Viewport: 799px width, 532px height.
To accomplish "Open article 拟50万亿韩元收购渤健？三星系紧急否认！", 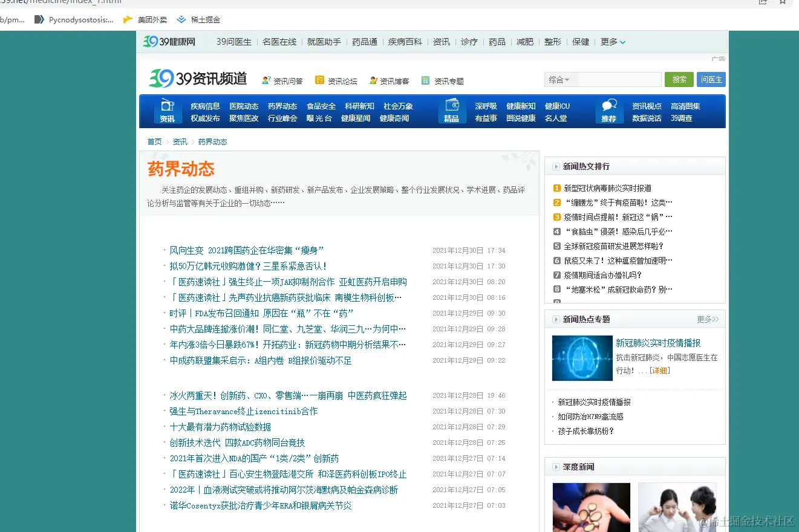I will point(249,266).
